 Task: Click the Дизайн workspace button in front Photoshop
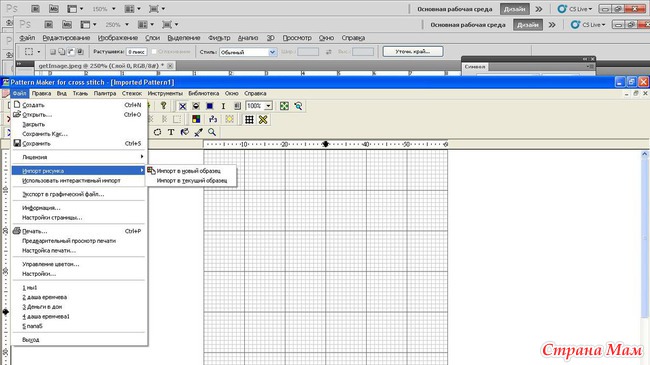click(x=528, y=25)
